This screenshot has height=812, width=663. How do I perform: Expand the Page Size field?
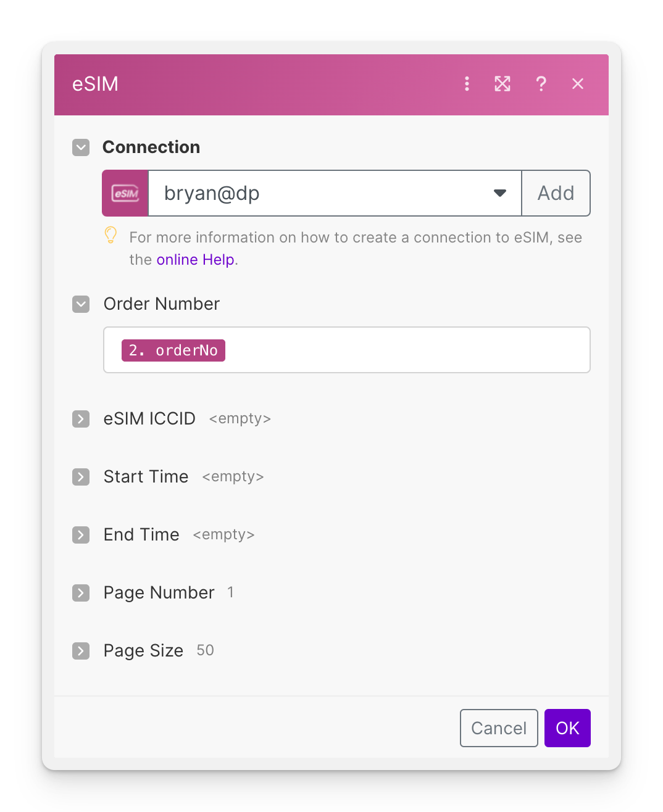pos(81,651)
